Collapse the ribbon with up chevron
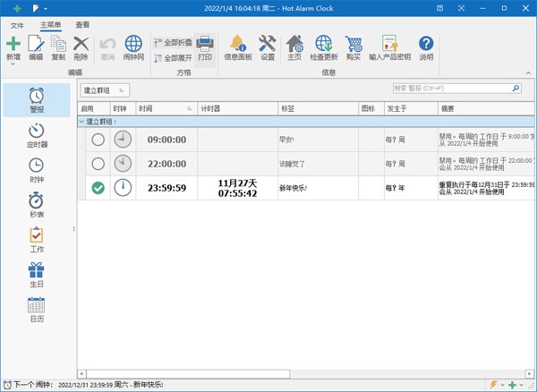Image resolution: width=537 pixels, height=392 pixels. click(x=528, y=72)
